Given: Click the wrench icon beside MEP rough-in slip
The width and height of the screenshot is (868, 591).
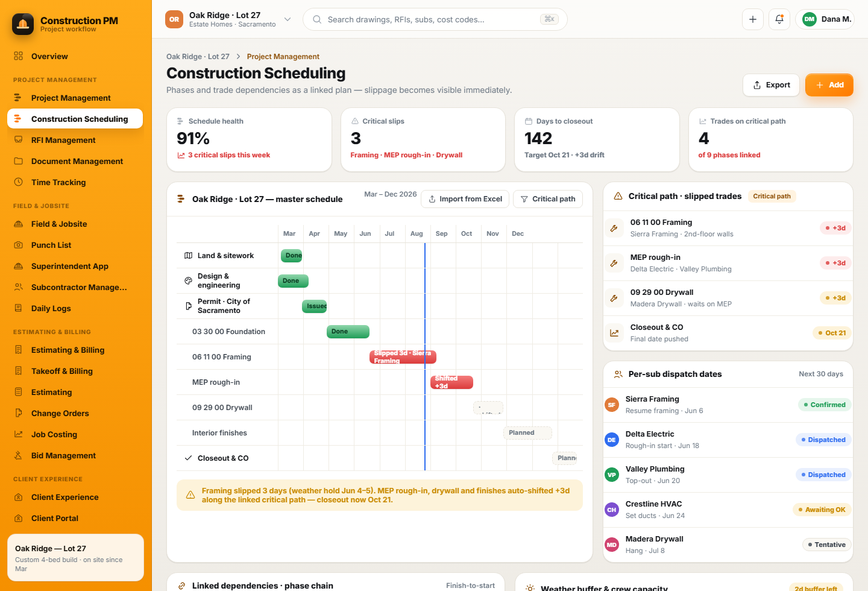Looking at the screenshot, I should click(x=614, y=263).
